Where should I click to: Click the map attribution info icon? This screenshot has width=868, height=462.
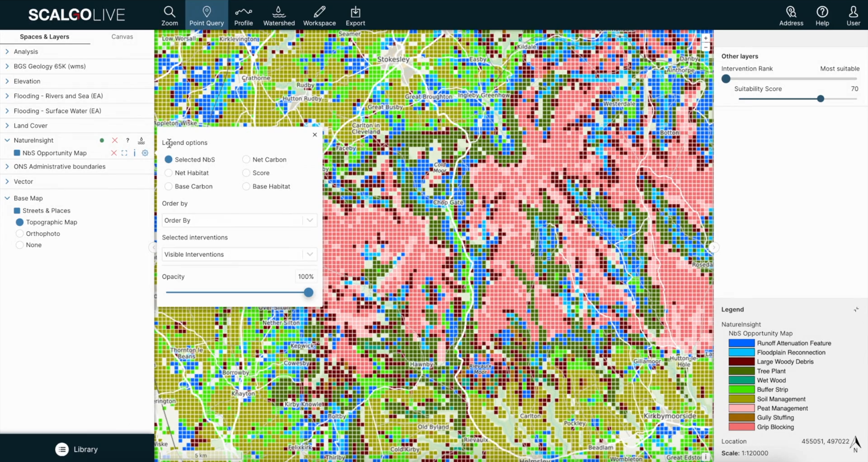tap(706, 457)
